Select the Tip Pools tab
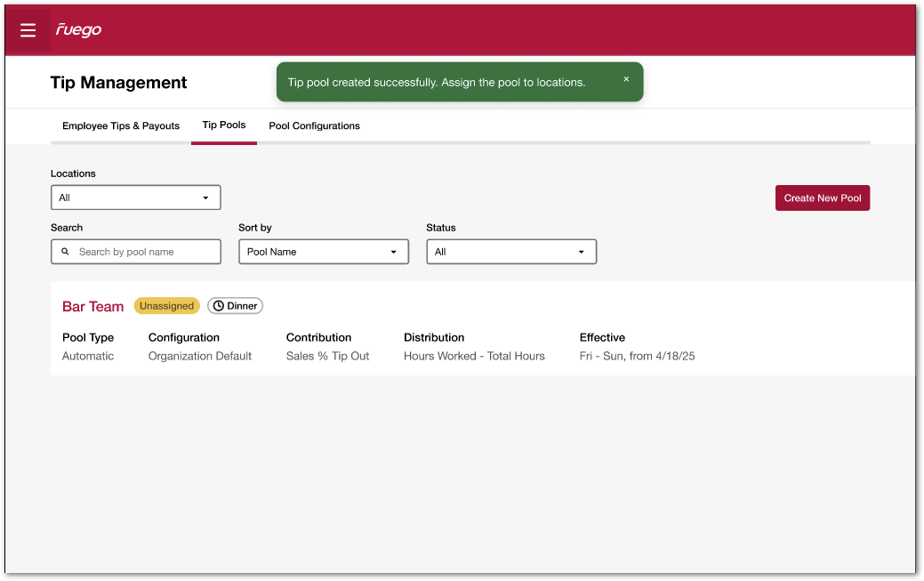Image resolution: width=924 pixels, height=581 pixels. click(224, 125)
